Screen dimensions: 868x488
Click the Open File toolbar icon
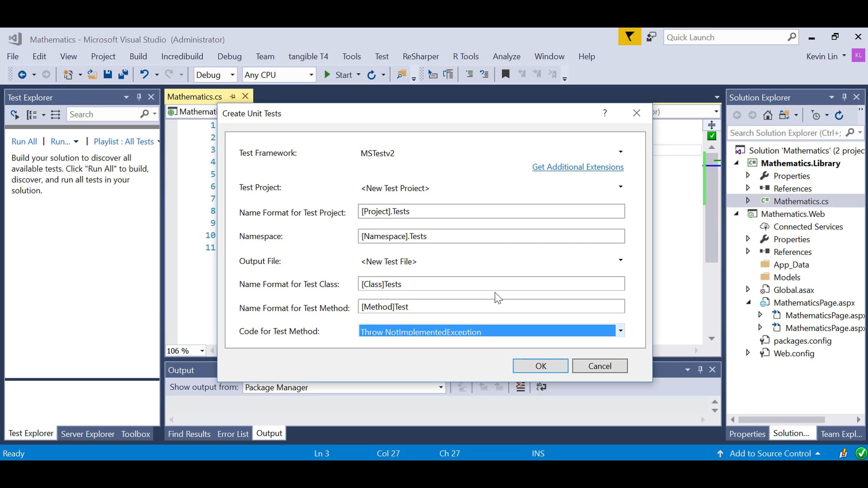92,75
